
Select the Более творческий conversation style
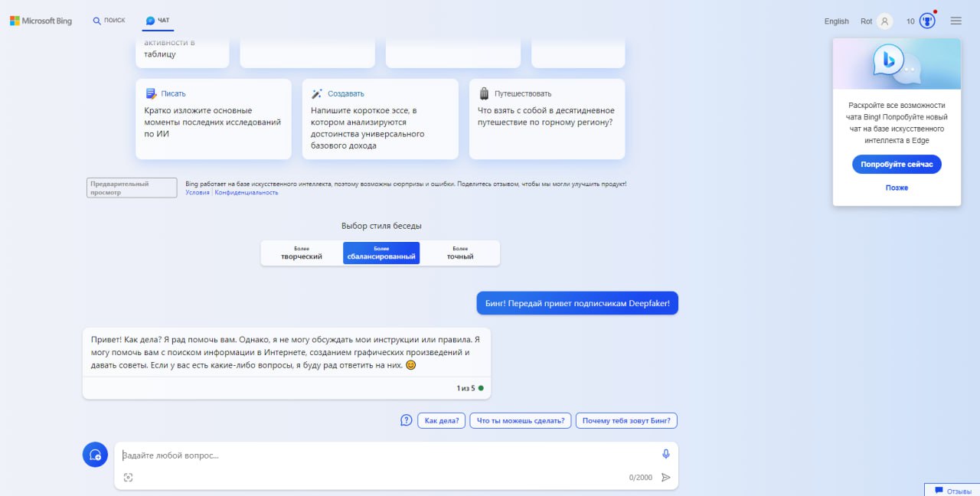point(302,253)
